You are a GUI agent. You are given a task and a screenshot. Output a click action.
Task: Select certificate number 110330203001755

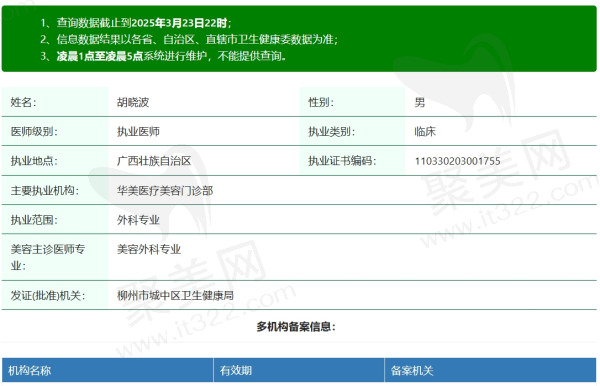coord(457,161)
